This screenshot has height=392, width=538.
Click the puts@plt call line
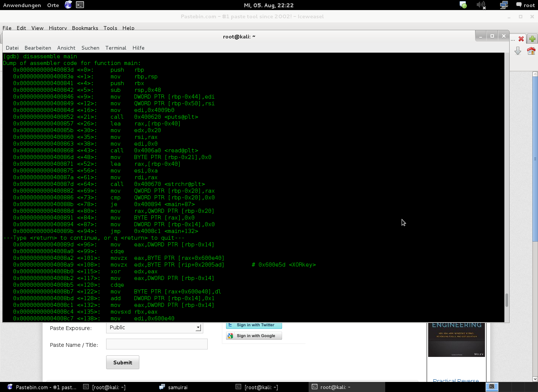tap(106, 117)
